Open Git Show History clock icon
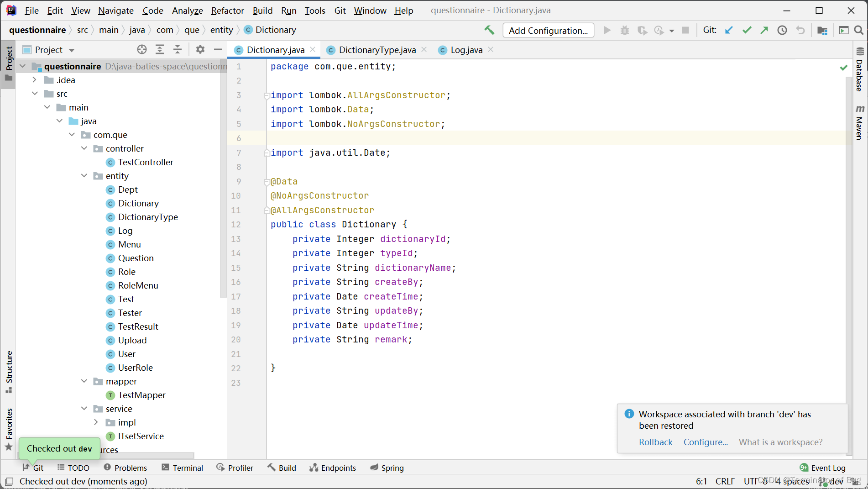Screen dimensions: 868x489 (782, 30)
